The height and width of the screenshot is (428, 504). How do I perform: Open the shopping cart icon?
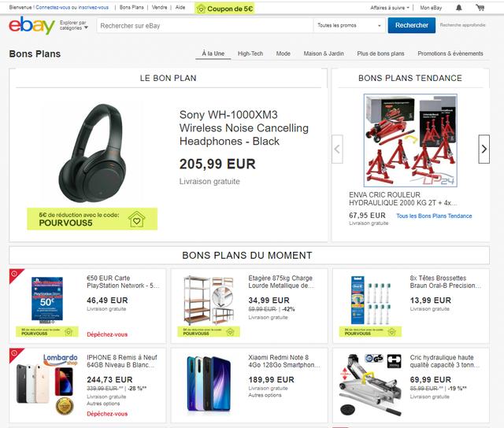(x=480, y=8)
